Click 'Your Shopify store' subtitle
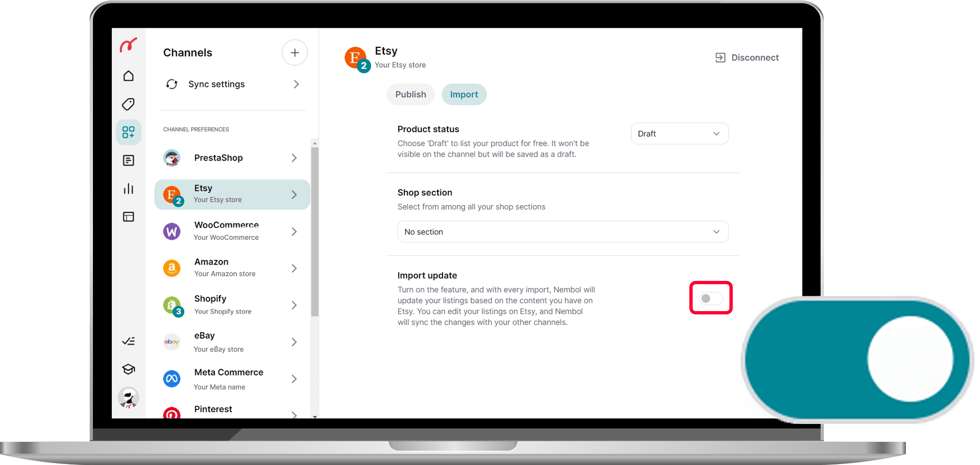980x465 pixels. (x=223, y=312)
